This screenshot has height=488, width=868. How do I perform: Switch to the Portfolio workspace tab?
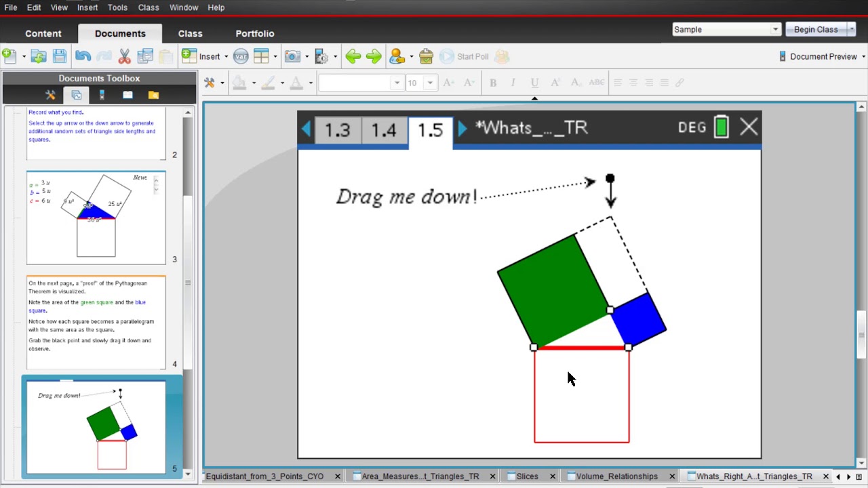(x=255, y=33)
